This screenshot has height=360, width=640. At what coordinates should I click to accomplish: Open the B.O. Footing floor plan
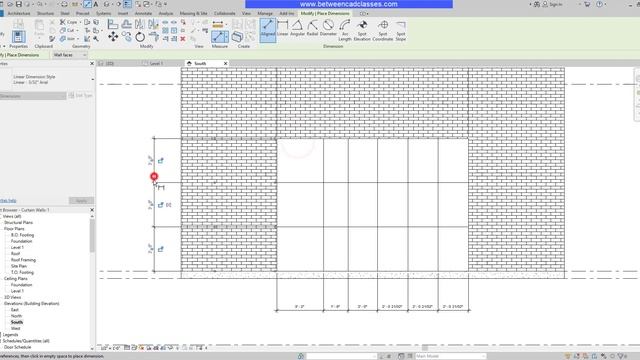pyautogui.click(x=22, y=235)
